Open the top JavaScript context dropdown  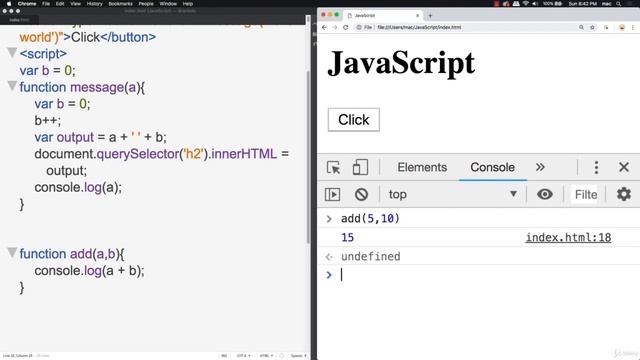tap(453, 195)
